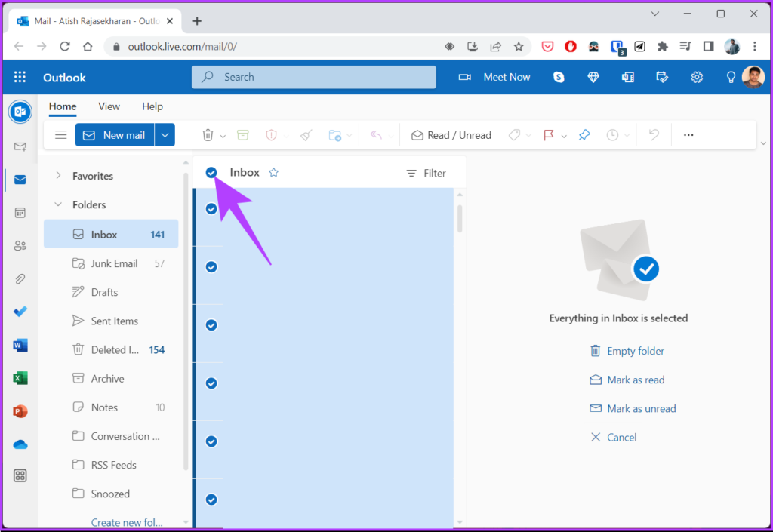
Task: Click the Outlook Search field
Action: (313, 77)
